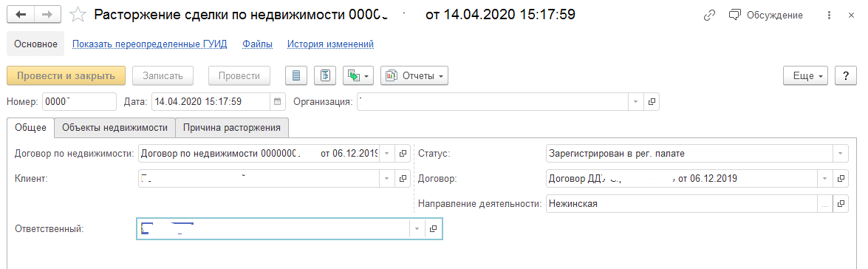Click the Ответственный input field
868x269 pixels.
tap(273, 228)
